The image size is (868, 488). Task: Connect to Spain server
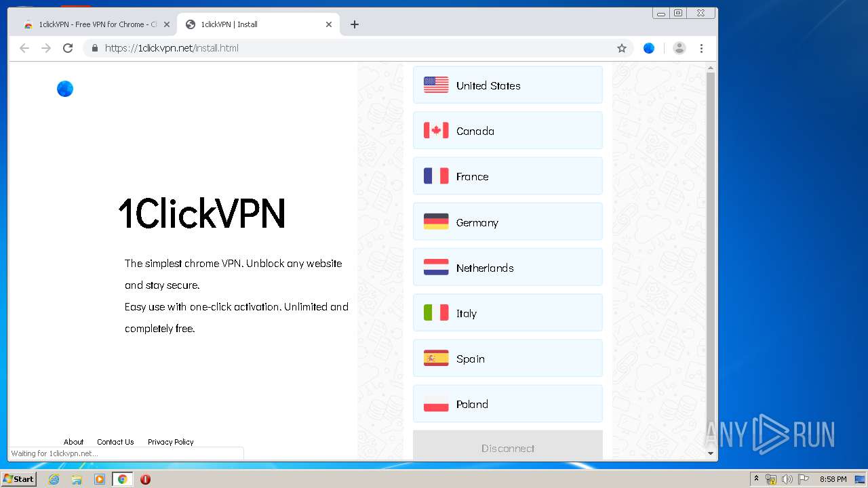pos(508,358)
